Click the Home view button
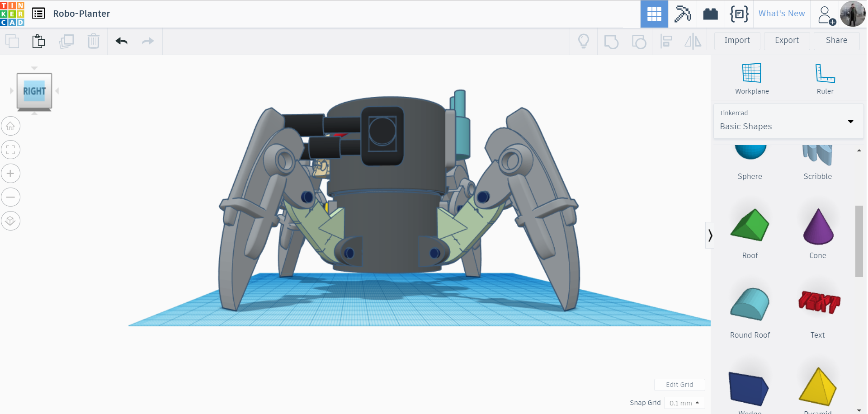Screen dimensions: 868x414 [10, 126]
